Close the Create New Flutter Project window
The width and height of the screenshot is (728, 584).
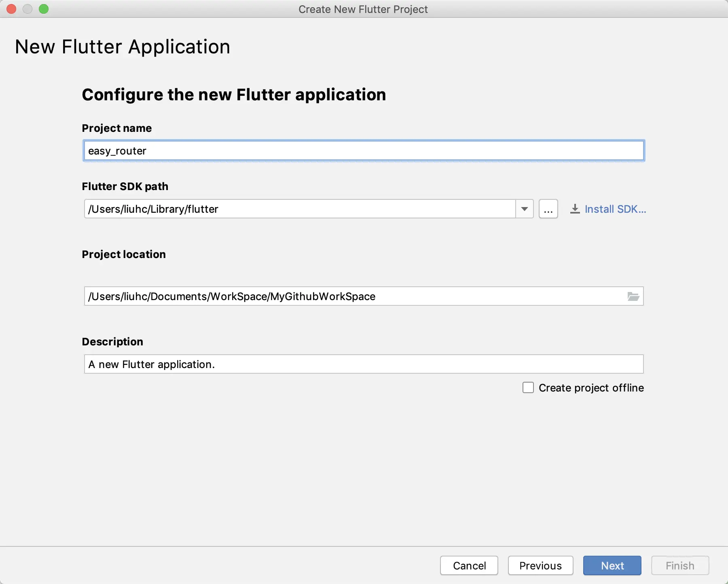11,9
